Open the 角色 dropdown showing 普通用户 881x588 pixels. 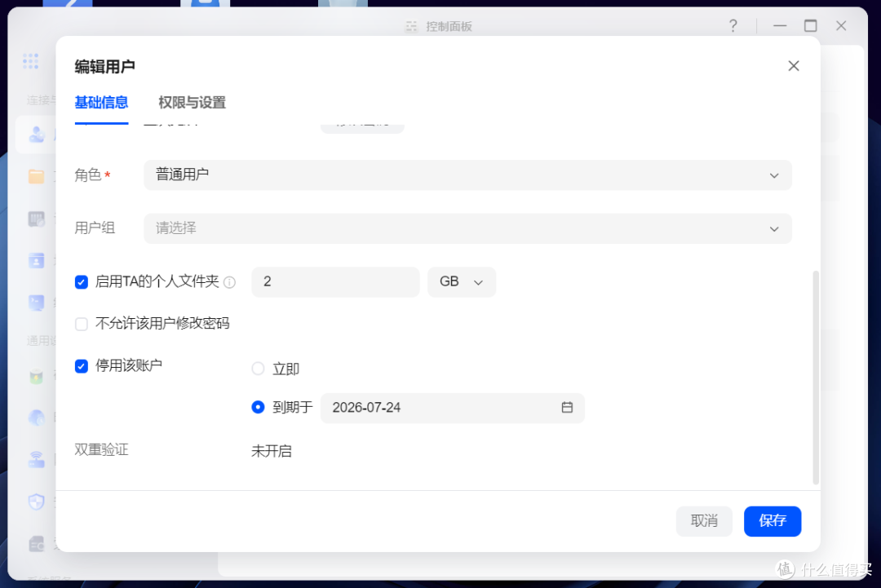click(467, 175)
